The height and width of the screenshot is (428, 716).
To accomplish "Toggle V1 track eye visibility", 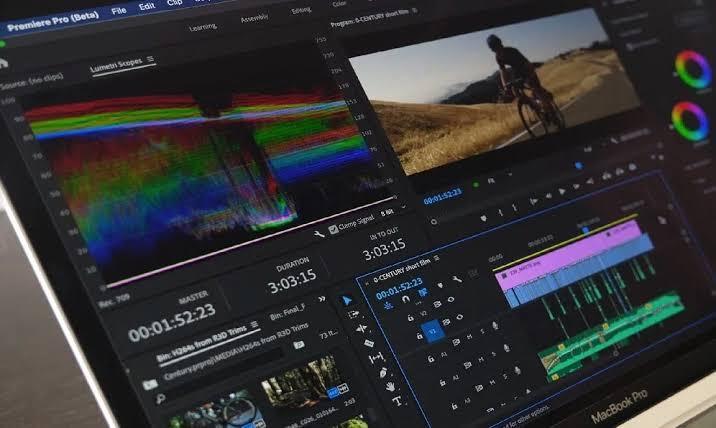I will [x=460, y=317].
